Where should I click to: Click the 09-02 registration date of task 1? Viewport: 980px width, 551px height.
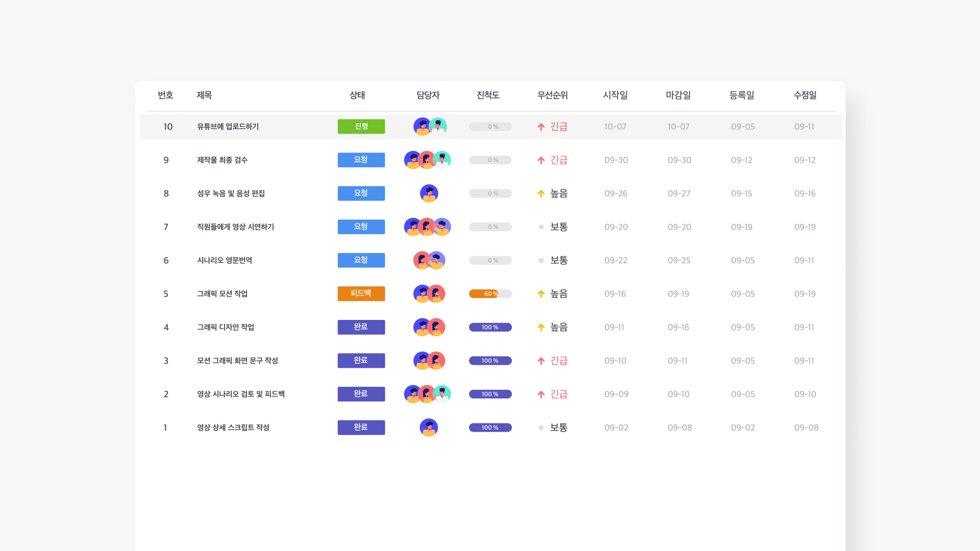click(743, 428)
